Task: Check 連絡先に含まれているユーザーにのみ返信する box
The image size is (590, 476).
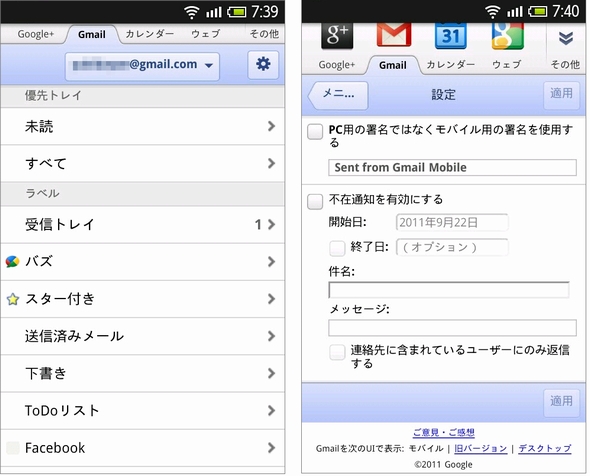Action: point(337,352)
